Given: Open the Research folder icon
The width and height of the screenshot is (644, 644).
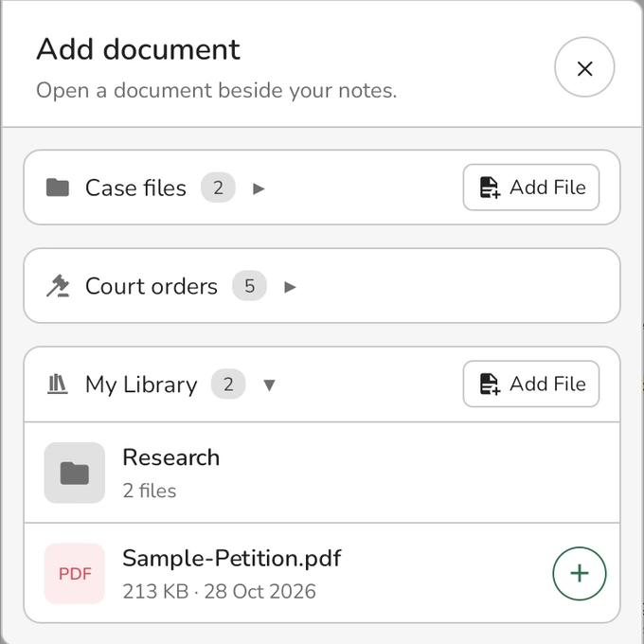Looking at the screenshot, I should pos(74,473).
